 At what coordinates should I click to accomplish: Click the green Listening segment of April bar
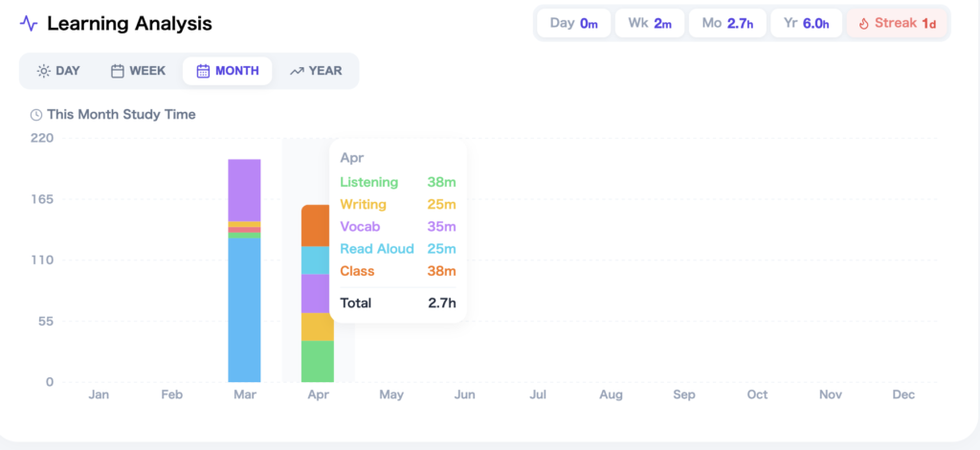click(x=317, y=361)
